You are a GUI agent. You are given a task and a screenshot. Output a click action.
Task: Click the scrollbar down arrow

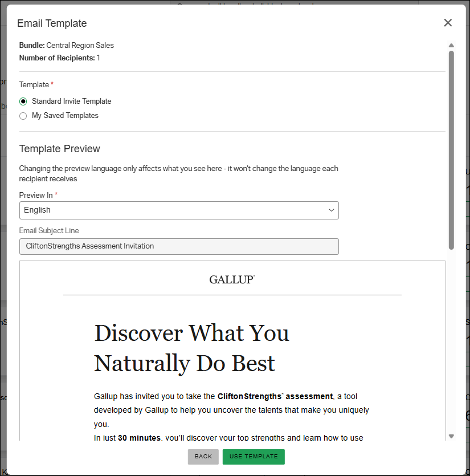[x=451, y=436]
